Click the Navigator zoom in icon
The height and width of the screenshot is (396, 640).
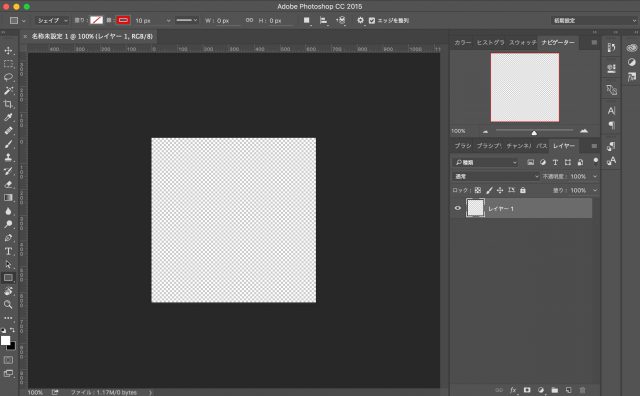point(584,131)
